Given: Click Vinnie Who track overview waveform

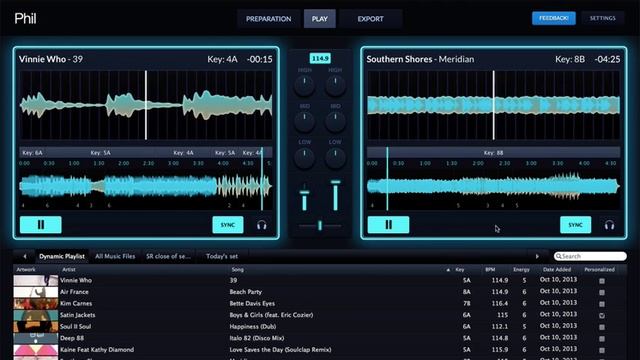Looking at the screenshot, I should point(146,186).
